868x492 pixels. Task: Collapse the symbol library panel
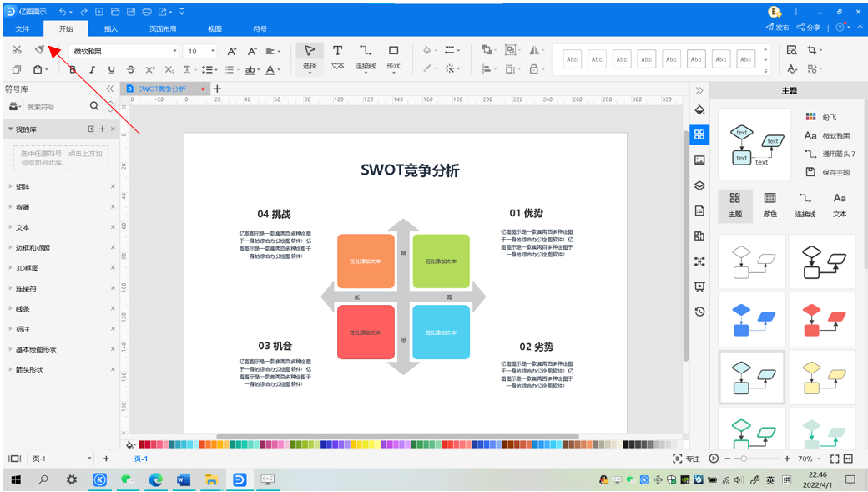(x=109, y=89)
